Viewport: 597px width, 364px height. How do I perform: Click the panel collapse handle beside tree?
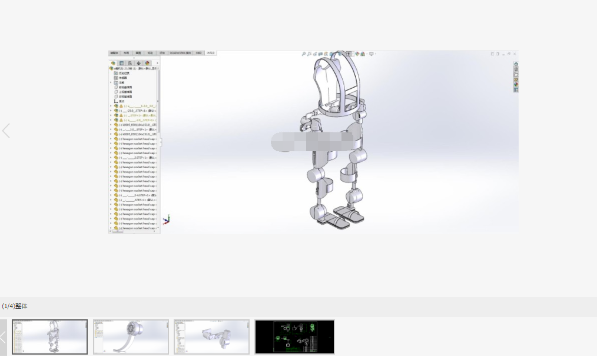point(161,142)
